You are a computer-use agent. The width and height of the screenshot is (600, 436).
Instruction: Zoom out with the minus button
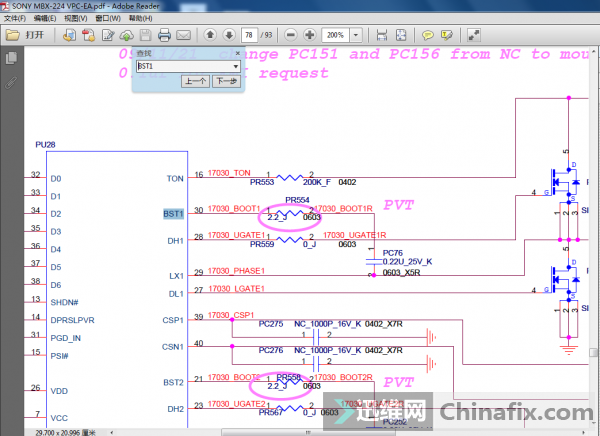tap(291, 35)
